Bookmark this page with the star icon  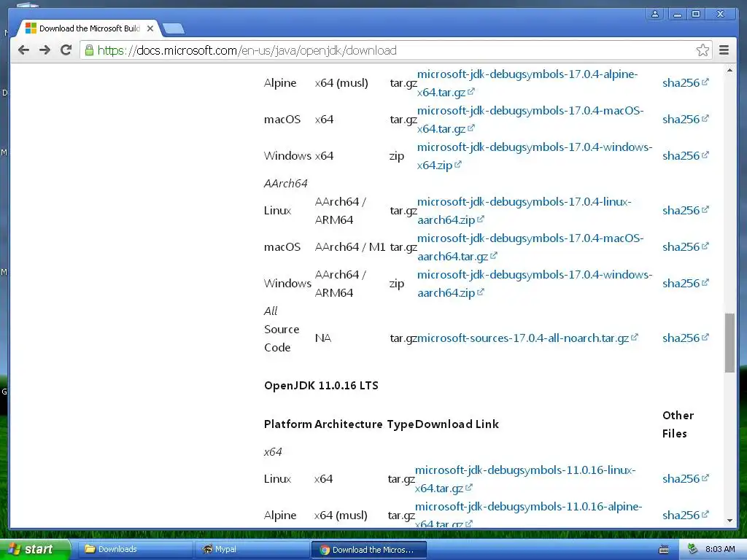(703, 50)
